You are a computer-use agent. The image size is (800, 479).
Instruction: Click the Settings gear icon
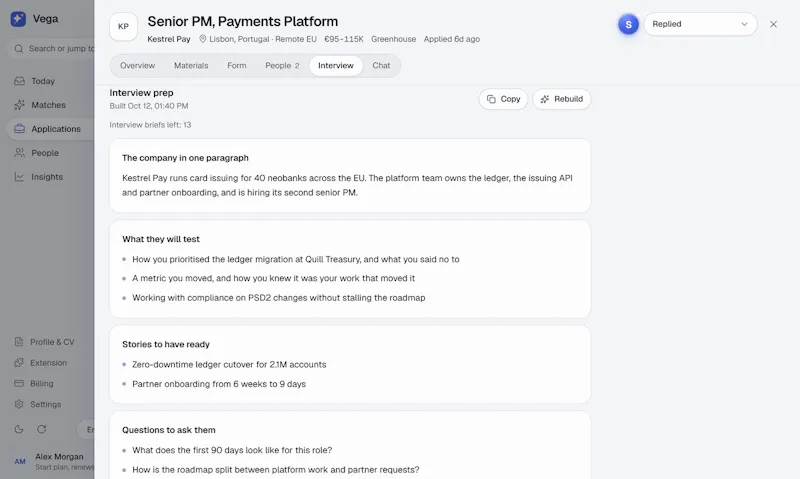tap(19, 405)
